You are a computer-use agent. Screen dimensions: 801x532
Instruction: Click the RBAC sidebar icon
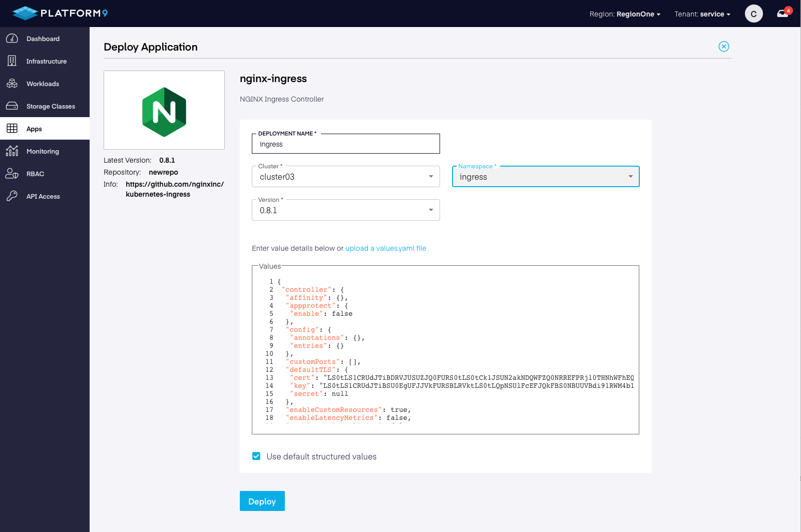pos(12,174)
